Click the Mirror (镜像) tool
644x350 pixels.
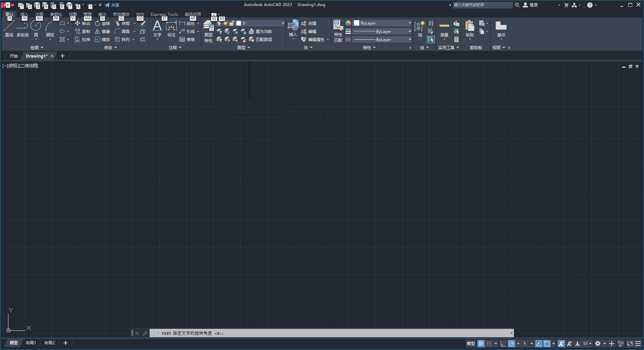(103, 32)
